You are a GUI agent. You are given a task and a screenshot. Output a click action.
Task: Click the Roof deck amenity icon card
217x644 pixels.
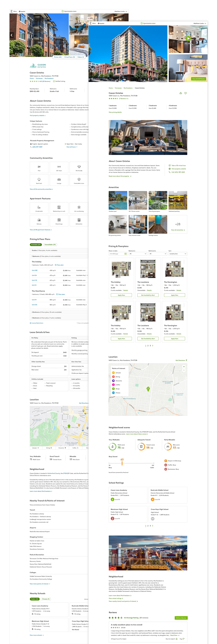[39, 180]
